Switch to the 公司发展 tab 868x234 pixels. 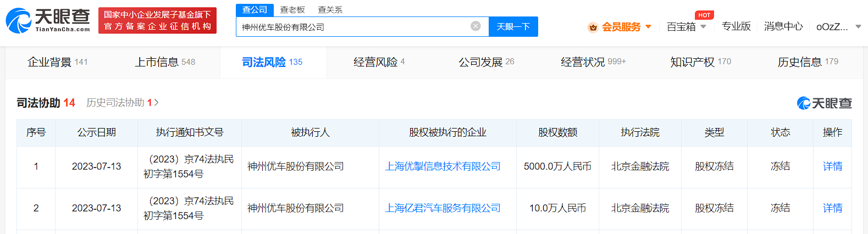point(486,62)
